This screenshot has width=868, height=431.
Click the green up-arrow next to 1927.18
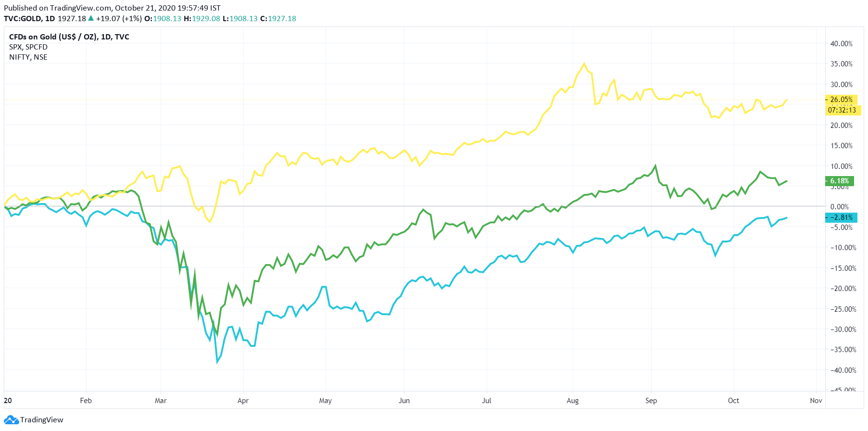pos(91,18)
